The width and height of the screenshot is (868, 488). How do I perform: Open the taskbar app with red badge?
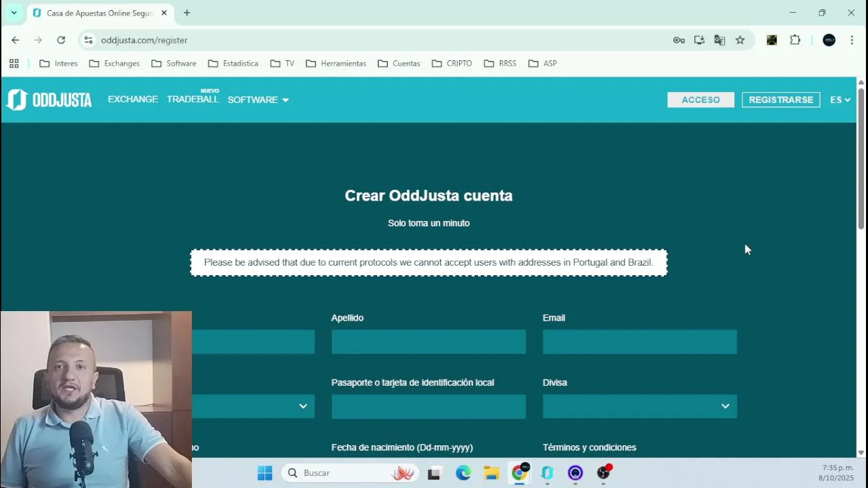604,472
